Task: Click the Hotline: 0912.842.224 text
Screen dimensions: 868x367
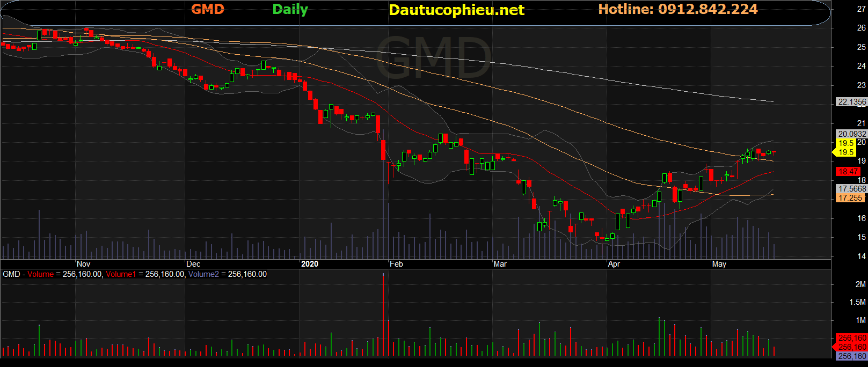Action: [678, 9]
